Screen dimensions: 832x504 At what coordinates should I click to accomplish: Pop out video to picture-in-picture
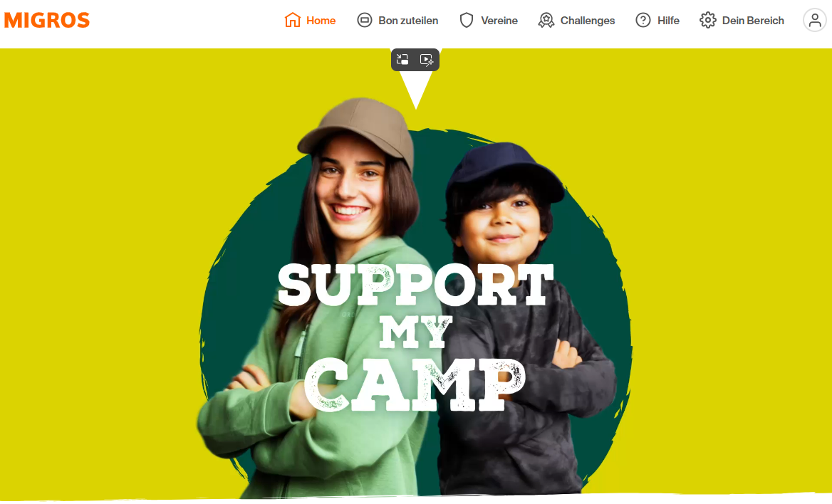402,59
